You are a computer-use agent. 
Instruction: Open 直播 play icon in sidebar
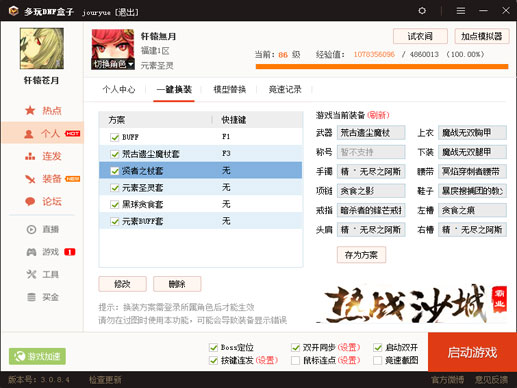click(31, 229)
